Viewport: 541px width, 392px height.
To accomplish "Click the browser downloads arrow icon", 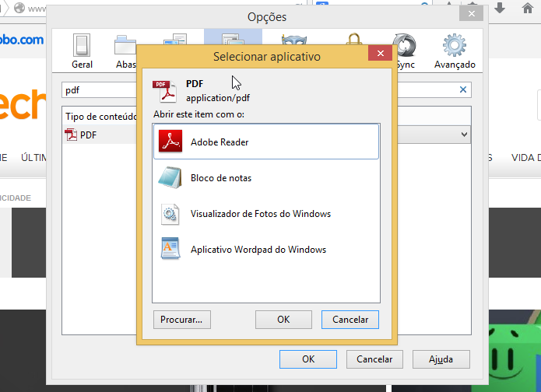I will (500, 8).
